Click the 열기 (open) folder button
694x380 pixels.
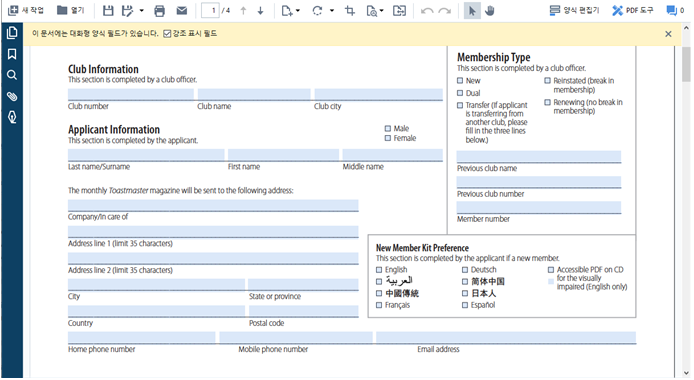point(71,10)
